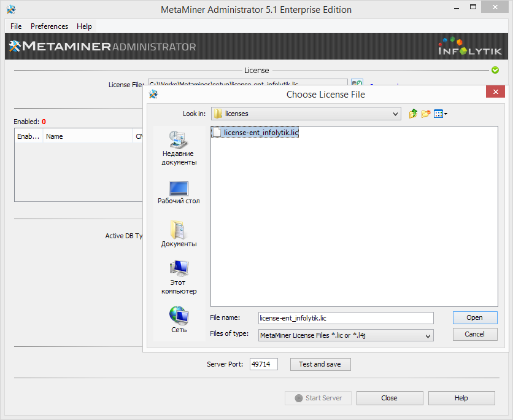Click the Choose License File dialog icon

coord(153,95)
